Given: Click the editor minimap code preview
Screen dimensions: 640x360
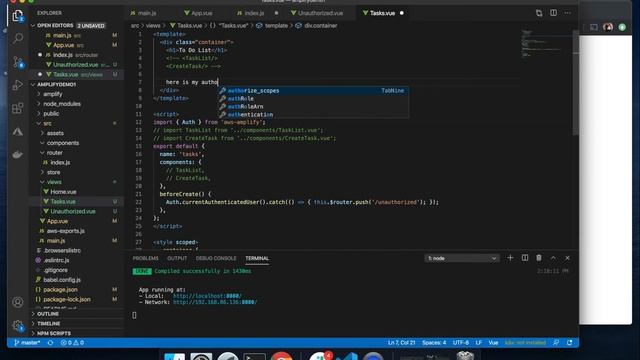Looking at the screenshot, I should click(546, 43).
